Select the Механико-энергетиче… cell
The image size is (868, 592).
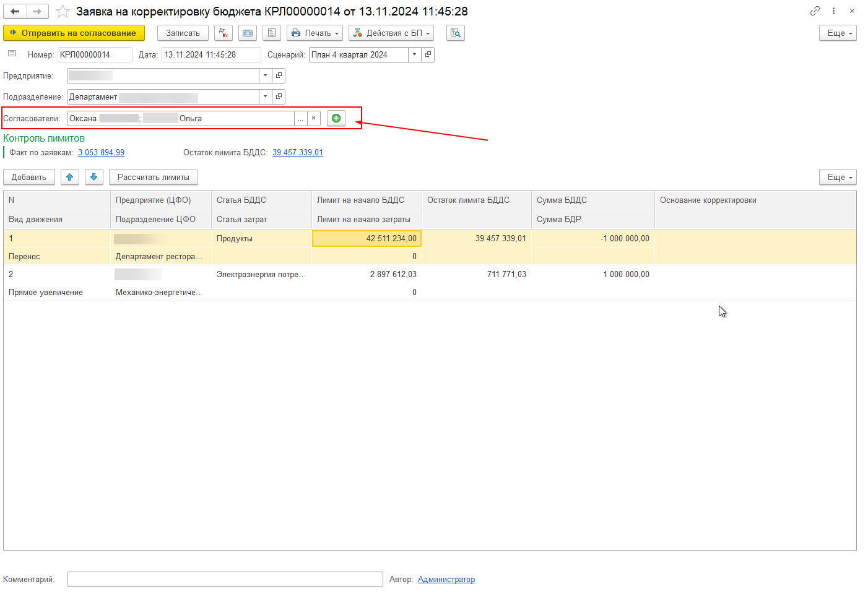(161, 292)
